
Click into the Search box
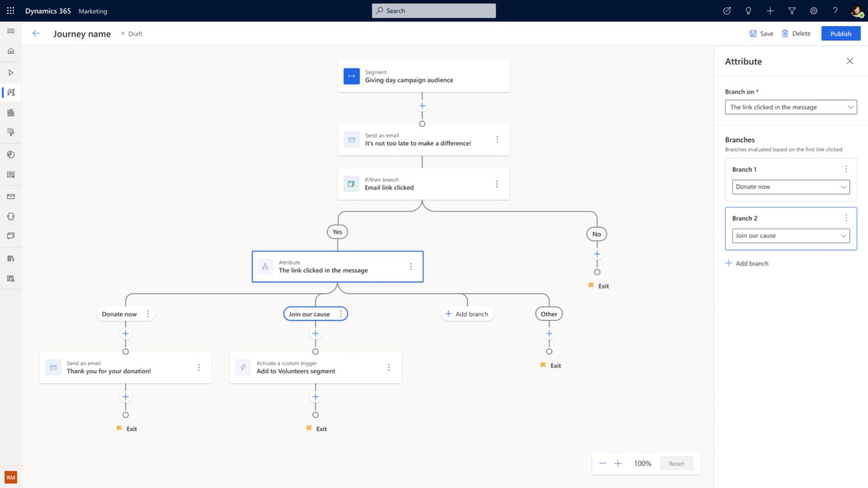(434, 11)
